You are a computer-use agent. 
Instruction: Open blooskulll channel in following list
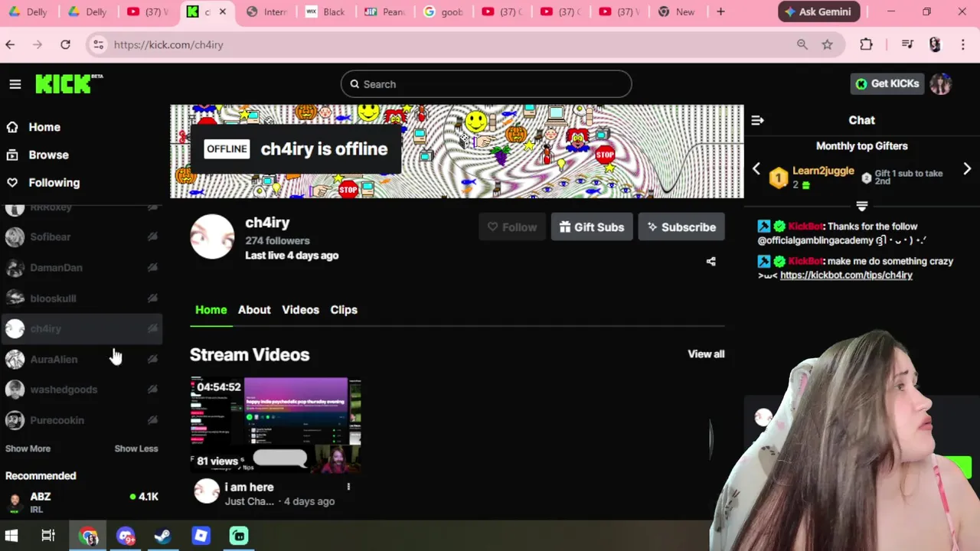[82, 298]
